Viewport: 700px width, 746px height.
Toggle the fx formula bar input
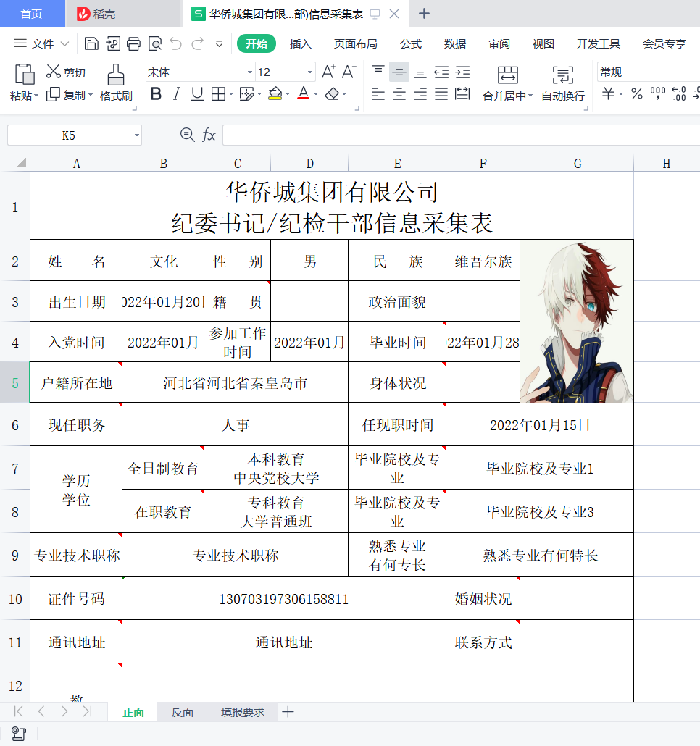click(207, 135)
